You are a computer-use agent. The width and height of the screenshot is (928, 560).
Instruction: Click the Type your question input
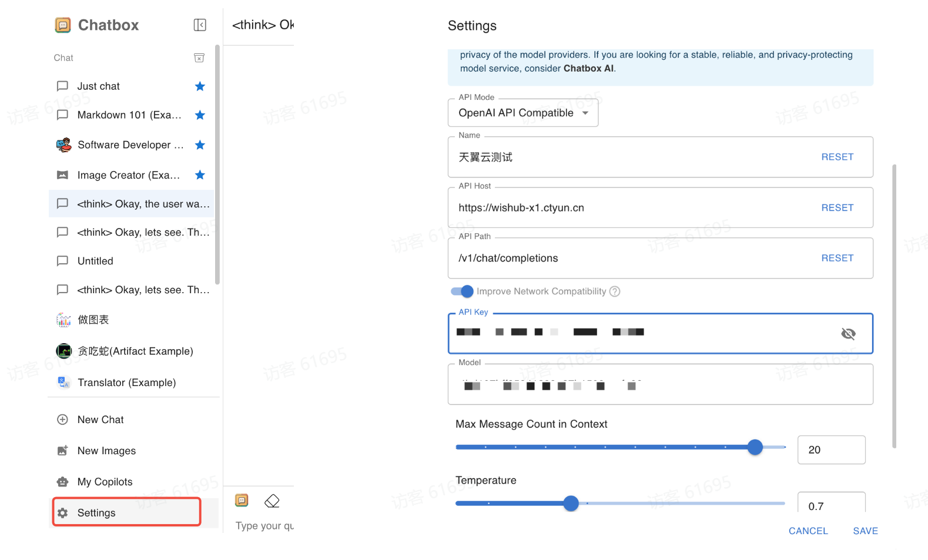[265, 526]
